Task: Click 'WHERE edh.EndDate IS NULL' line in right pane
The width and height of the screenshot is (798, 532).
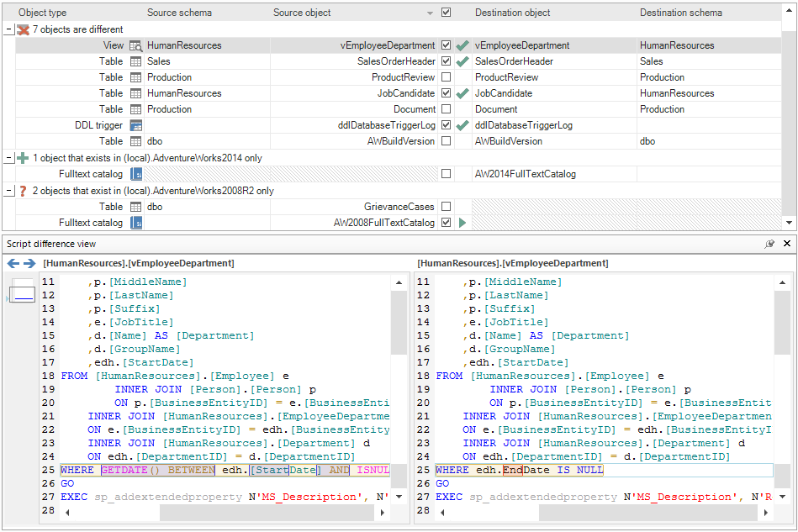Action: pos(519,470)
